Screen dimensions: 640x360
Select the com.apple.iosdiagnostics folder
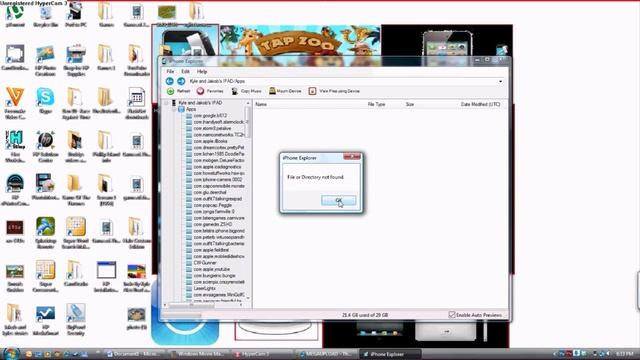[x=214, y=167]
